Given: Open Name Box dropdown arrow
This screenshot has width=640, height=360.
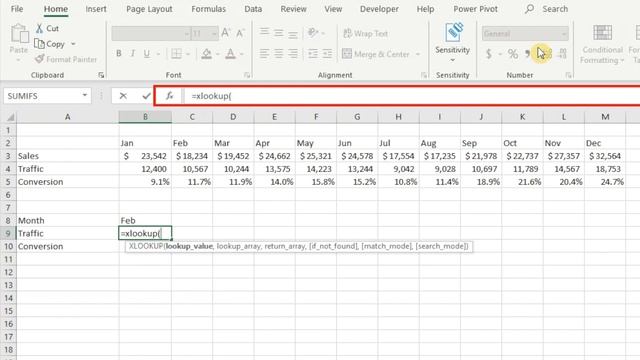Looking at the screenshot, I should [84, 96].
